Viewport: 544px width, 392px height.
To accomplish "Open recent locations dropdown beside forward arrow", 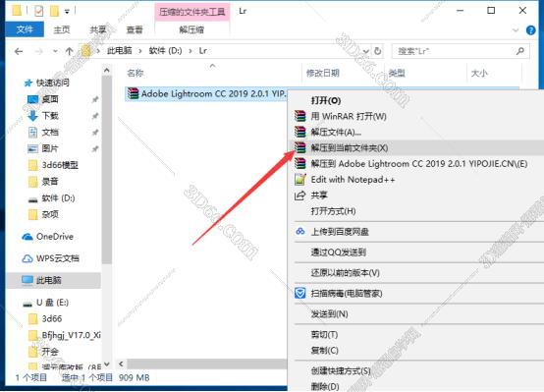I will pos(55,51).
